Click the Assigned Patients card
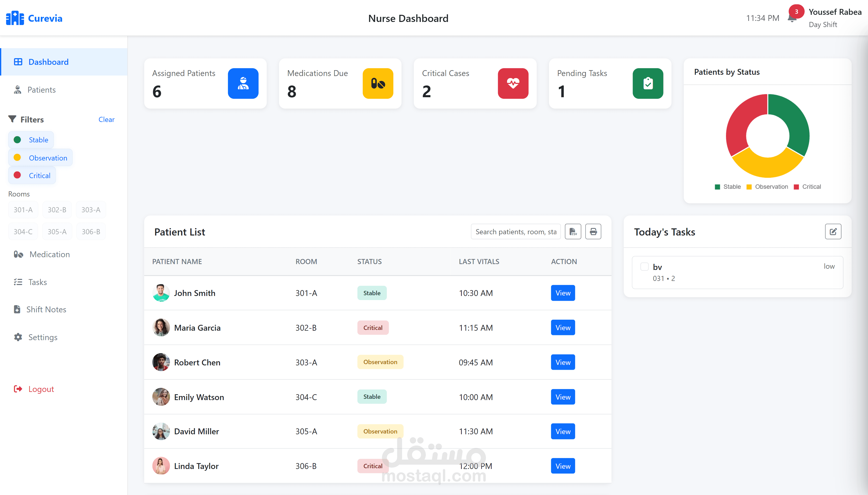The height and width of the screenshot is (495, 868). pos(206,83)
